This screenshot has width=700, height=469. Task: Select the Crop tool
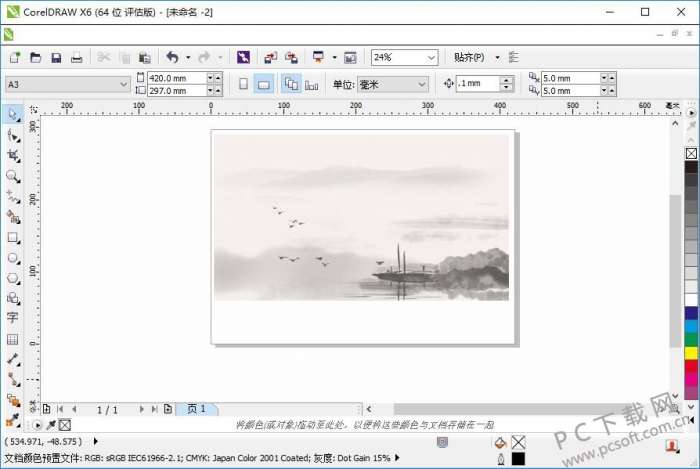coord(13,156)
